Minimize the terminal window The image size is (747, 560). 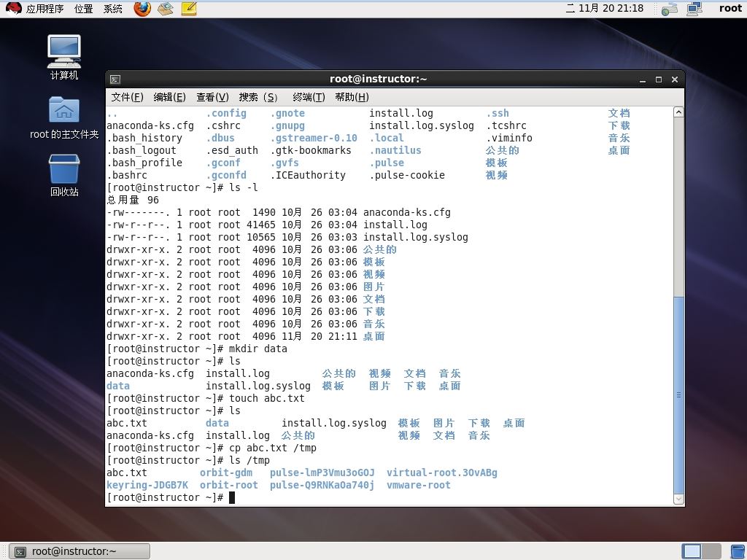(642, 80)
